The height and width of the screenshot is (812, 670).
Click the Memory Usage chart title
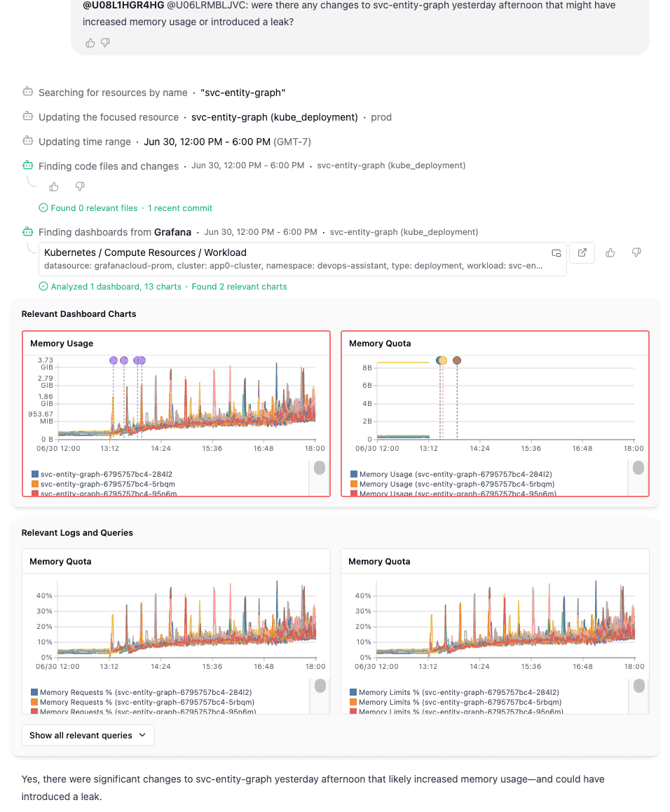click(x=62, y=344)
